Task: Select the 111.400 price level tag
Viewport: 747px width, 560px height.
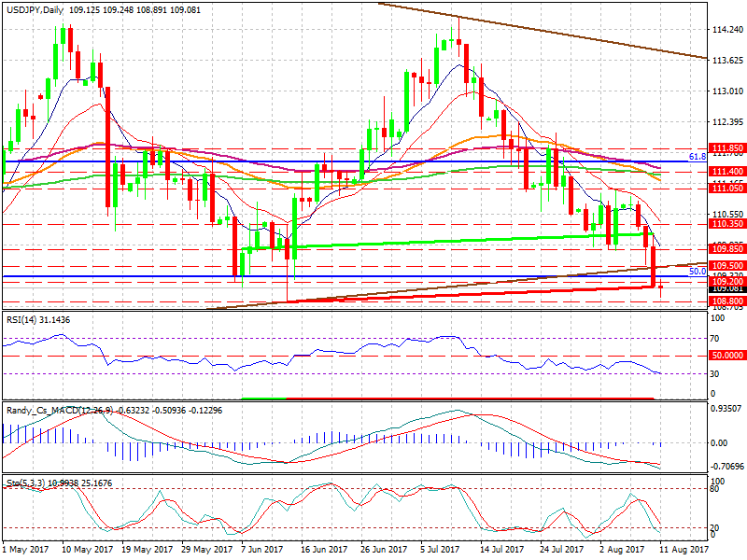Action: click(726, 172)
